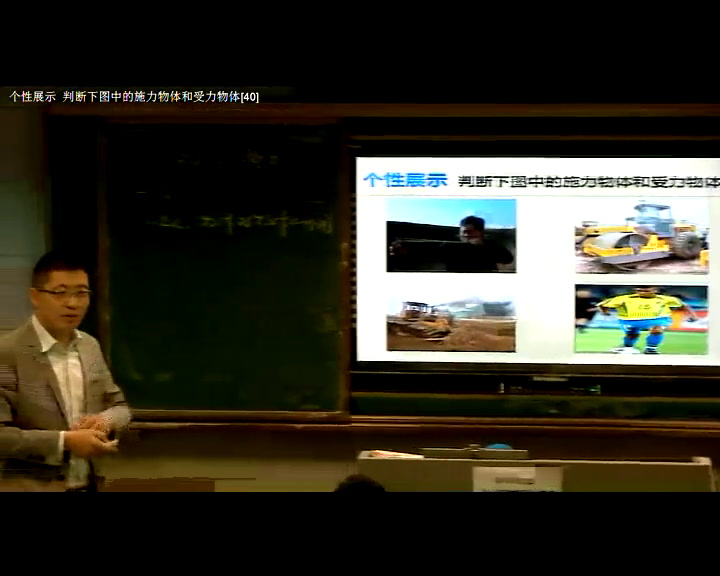Click the [40] counter in the title
Image resolution: width=720 pixels, height=576 pixels.
point(250,97)
